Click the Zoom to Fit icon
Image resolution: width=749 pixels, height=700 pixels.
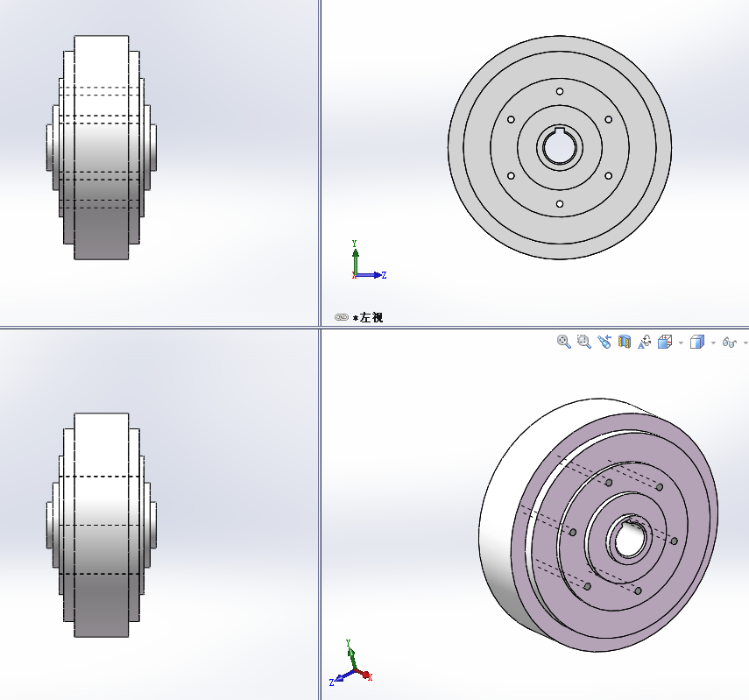564,342
